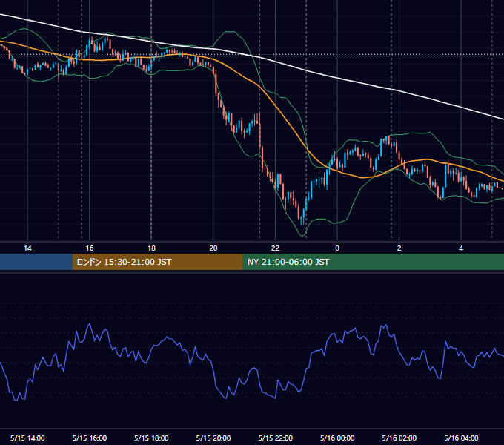504x445 pixels.
Task: Select the ロンドン 15:30-21:00 JST session bar
Action: coord(157,262)
